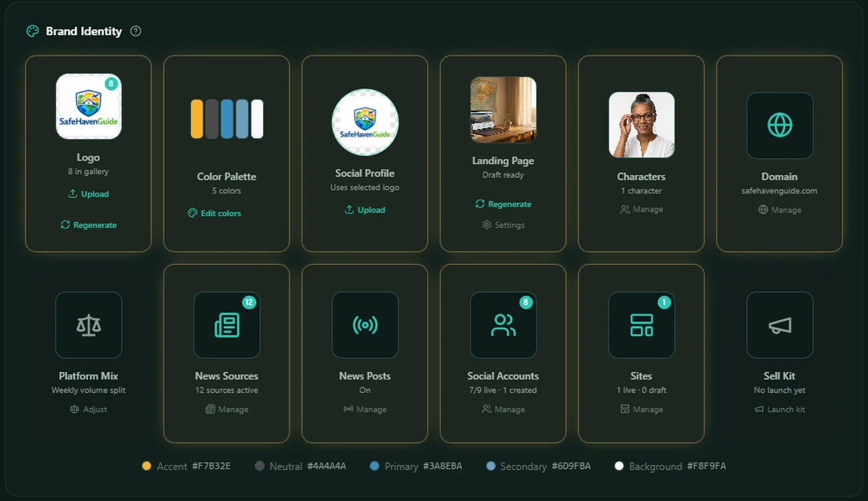
Task: Click the Accent #F7B32E color dot
Action: coord(147,466)
